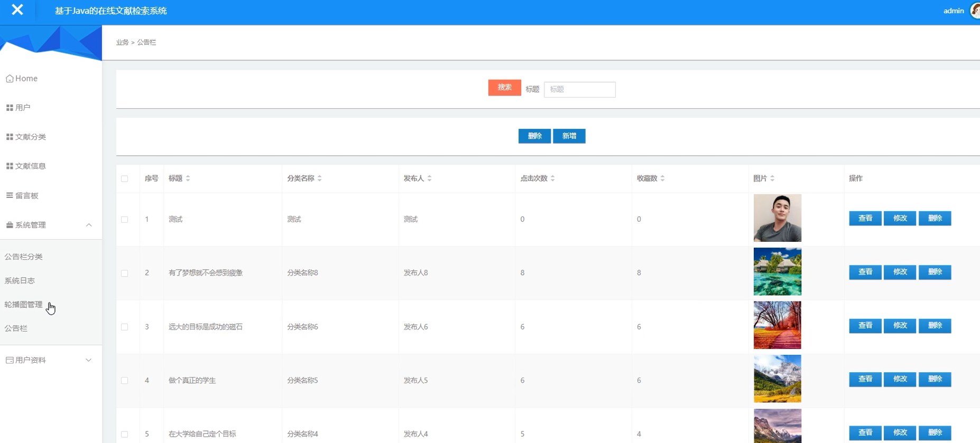The height and width of the screenshot is (443, 980).
Task: Open the snowy mountain thumbnail in row 4
Action: 778,379
